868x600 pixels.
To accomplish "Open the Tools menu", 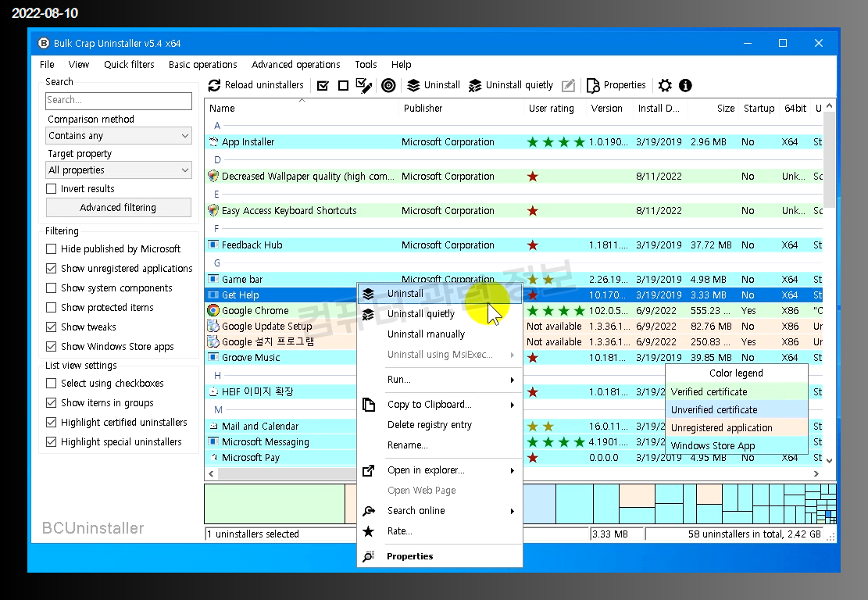I will (x=366, y=65).
